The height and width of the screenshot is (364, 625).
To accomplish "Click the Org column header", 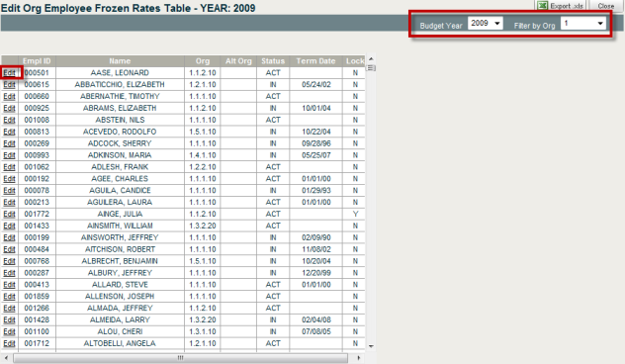I will [203, 61].
